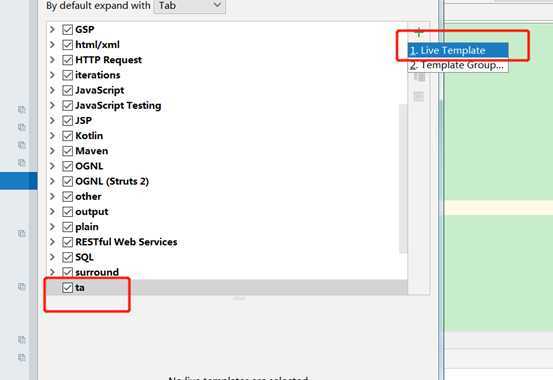Open the 'By default expand with' Tab dropdown
The image size is (553, 380).
click(190, 6)
